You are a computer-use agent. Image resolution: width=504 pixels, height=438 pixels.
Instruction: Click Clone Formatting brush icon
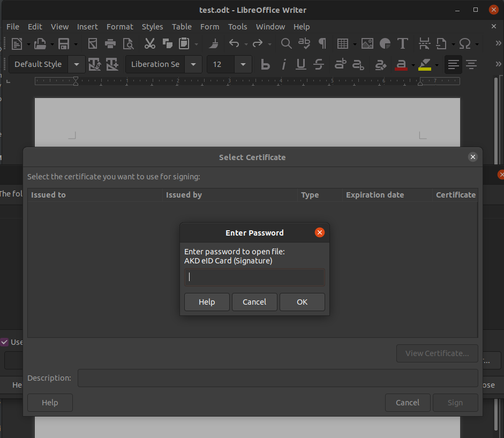click(x=213, y=44)
